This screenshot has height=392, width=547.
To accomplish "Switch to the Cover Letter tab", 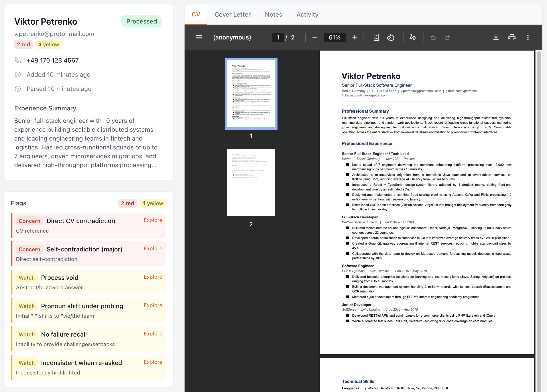I will (232, 14).
